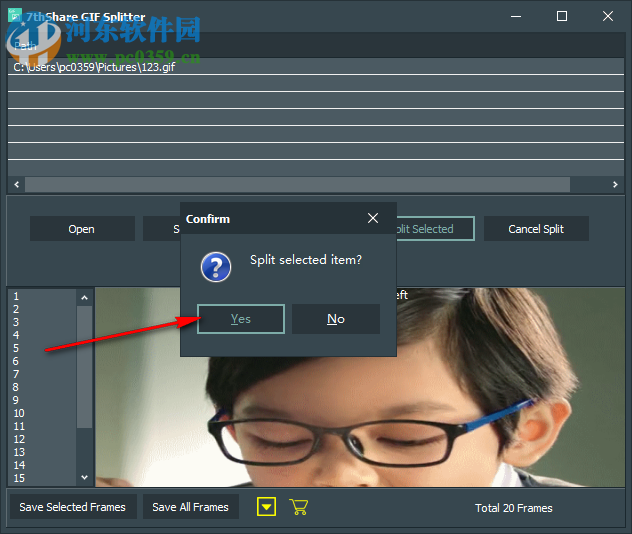Click the frame list scroll down arrow
The image size is (632, 534).
tap(84, 477)
